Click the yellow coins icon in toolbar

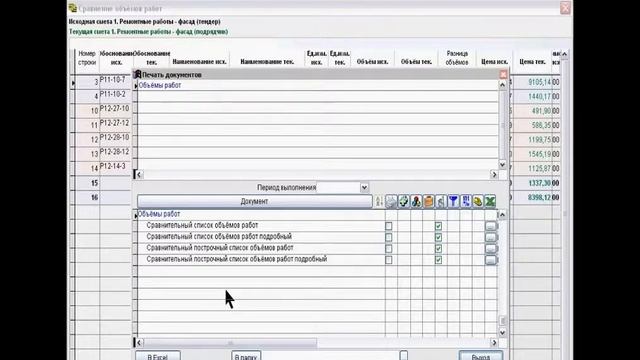click(478, 201)
